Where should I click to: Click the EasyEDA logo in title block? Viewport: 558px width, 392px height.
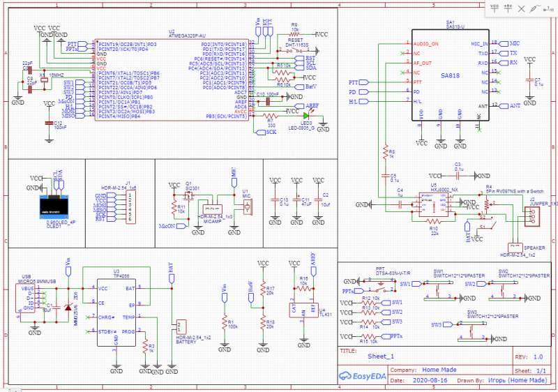[362, 375]
